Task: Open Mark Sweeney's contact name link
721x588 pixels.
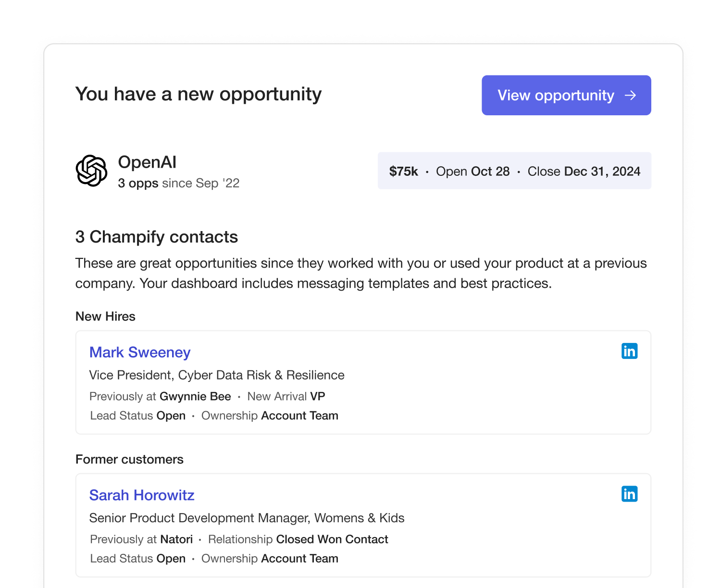Action: coord(140,352)
